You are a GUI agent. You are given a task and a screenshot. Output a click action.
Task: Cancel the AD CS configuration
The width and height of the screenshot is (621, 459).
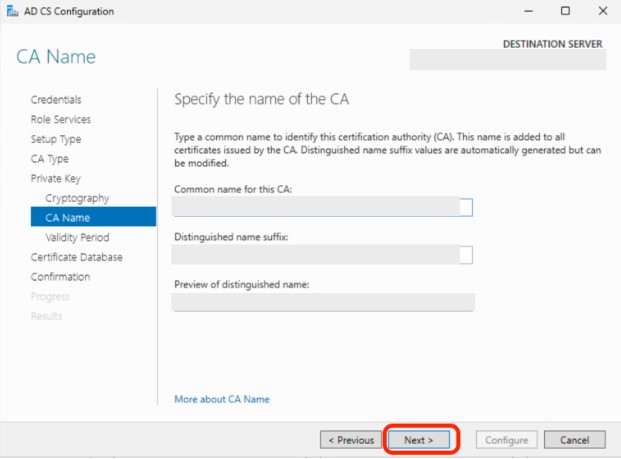574,440
